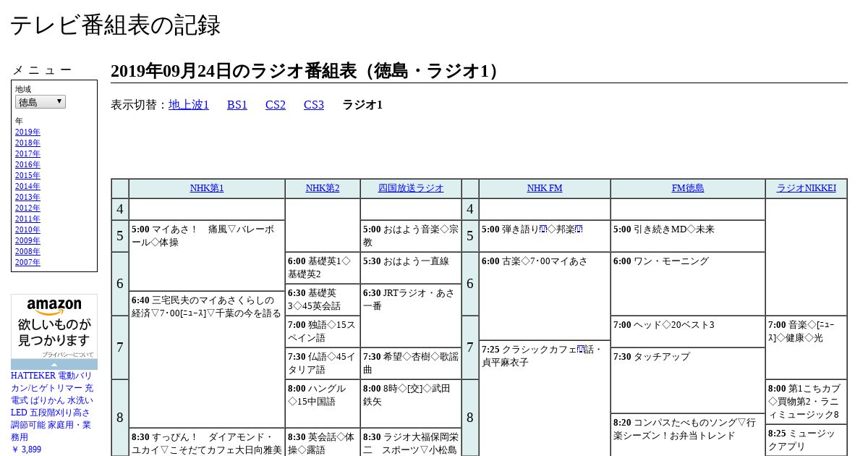
Task: Click the 7:00 音楽◇健康◇光 cell
Action: point(807,347)
